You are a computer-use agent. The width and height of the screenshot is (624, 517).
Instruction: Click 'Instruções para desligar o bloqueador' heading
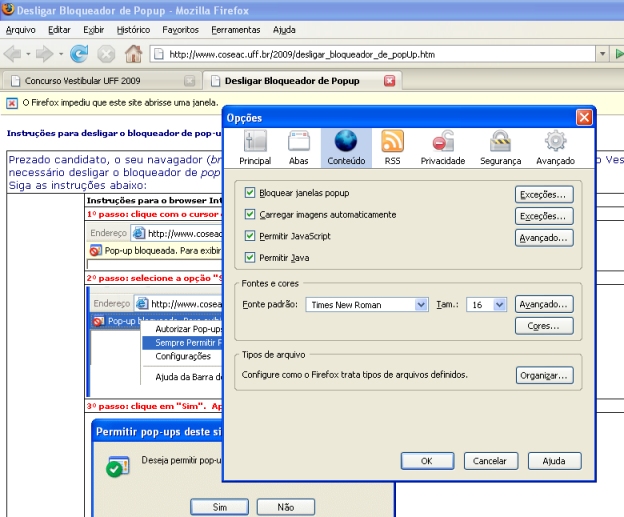pos(114,133)
